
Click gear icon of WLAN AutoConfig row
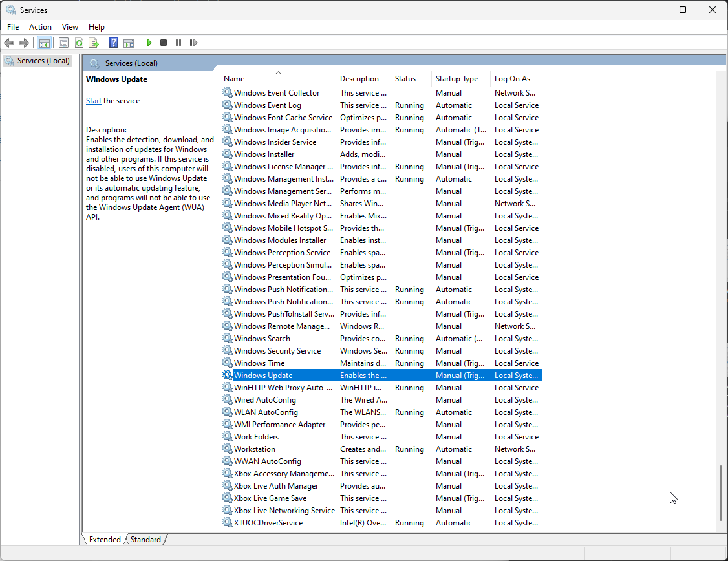[227, 412]
